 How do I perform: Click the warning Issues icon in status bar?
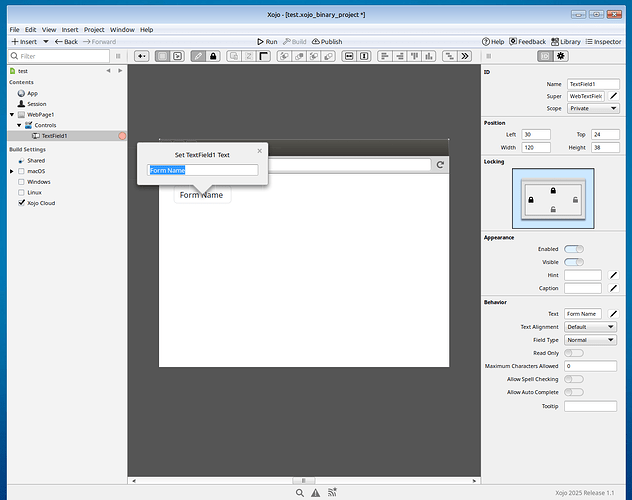[x=316, y=492]
